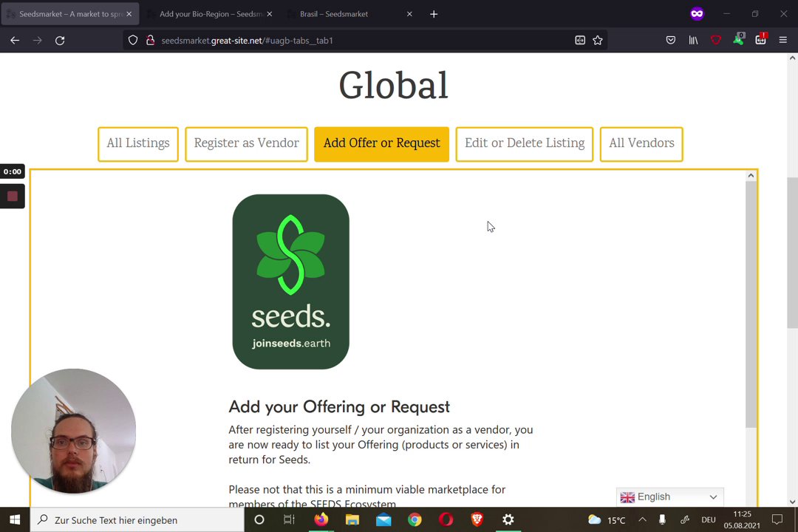Stop the screen recording
This screenshot has height=532, width=798.
pos(13,196)
